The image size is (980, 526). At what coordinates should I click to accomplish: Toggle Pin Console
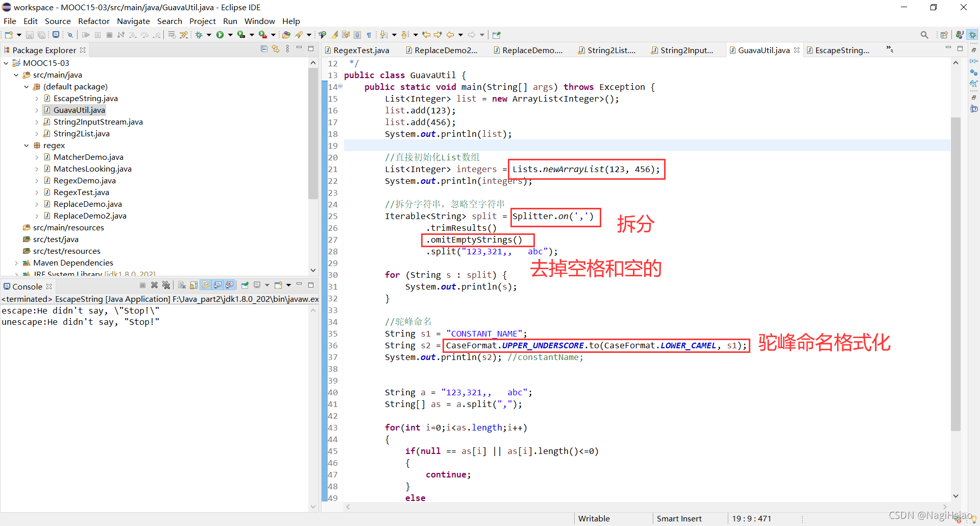click(245, 285)
